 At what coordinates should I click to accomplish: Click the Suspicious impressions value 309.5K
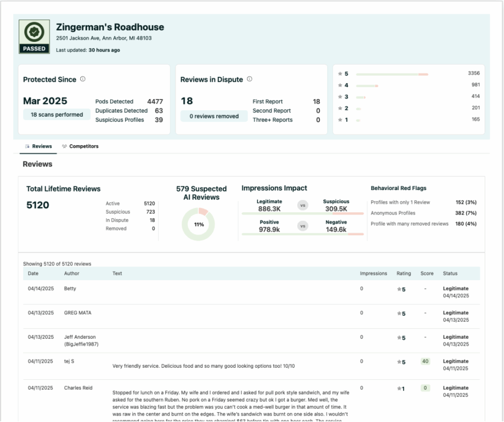[x=336, y=209]
